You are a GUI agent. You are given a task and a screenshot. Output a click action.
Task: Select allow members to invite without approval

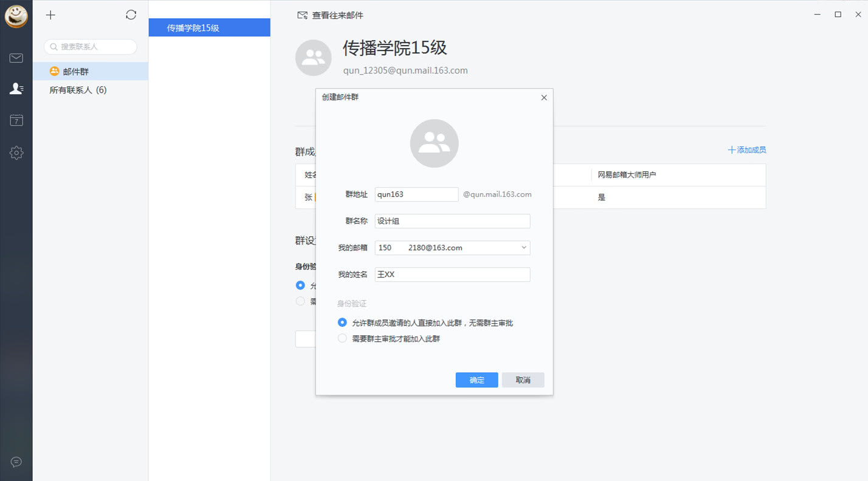tap(342, 322)
